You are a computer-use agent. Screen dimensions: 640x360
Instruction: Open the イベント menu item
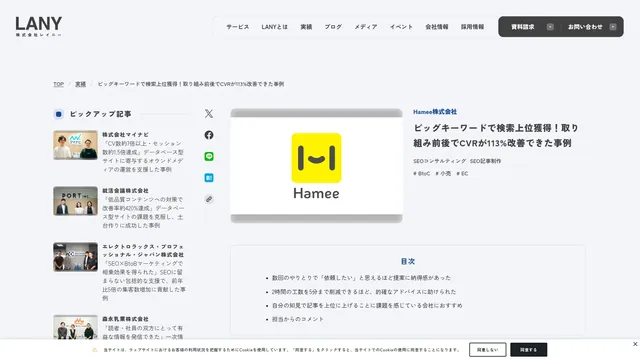(x=401, y=27)
